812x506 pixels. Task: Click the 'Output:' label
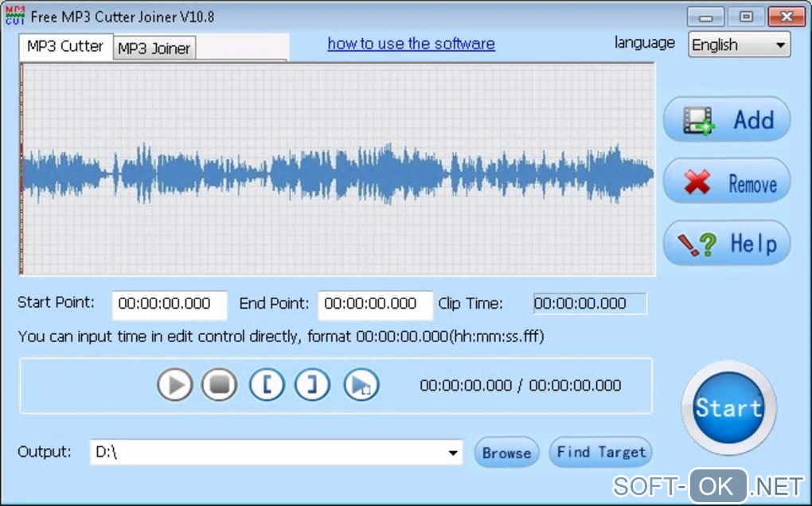tap(45, 452)
